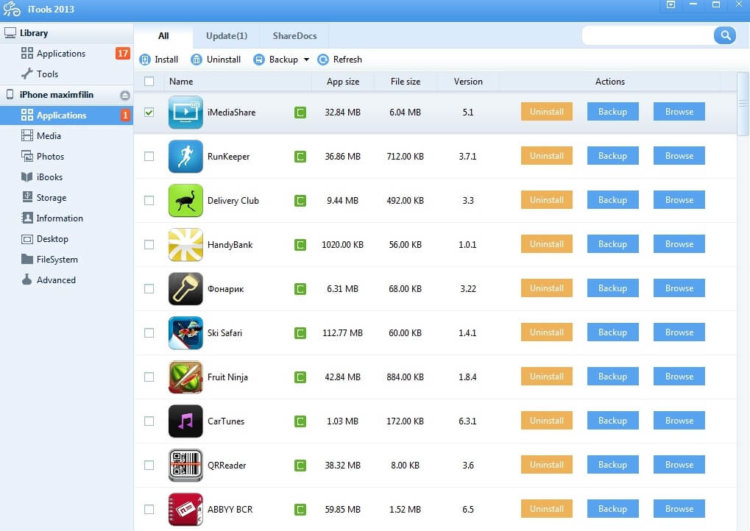This screenshot has width=750, height=531.
Task: Click the vertical scrollbar thumb
Action: (x=743, y=104)
